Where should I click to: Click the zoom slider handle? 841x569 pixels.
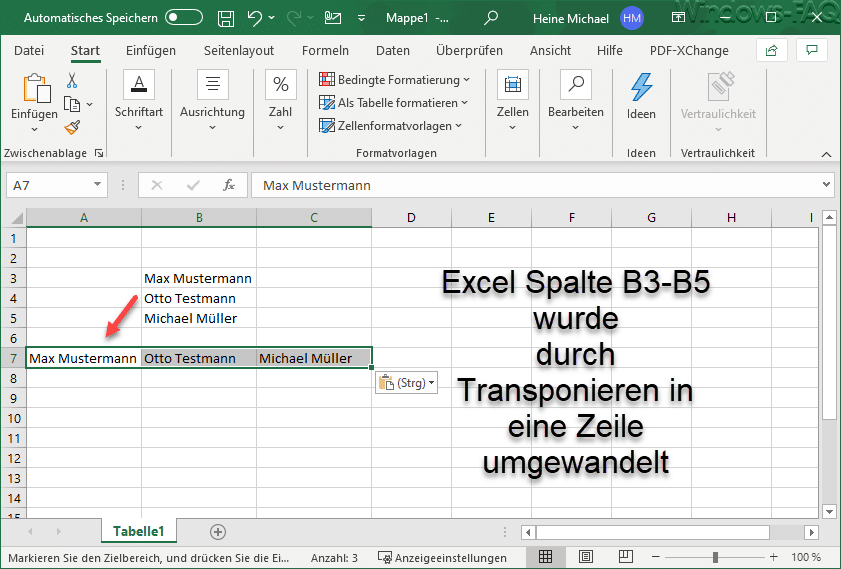(x=715, y=557)
